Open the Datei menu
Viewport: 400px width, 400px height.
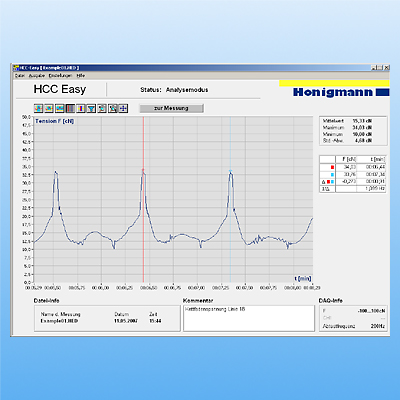20,76
